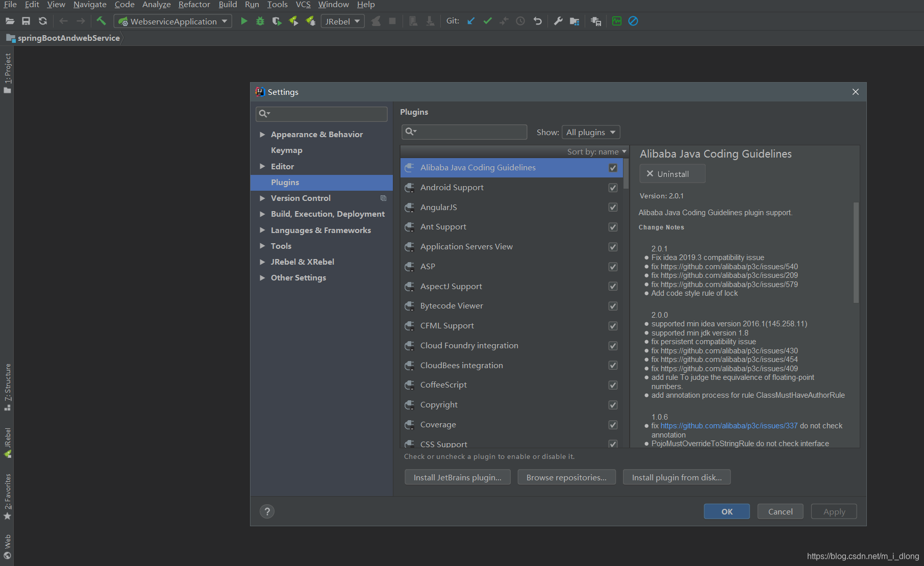924x566 pixels.
Task: Expand Build, Execution, Deployment node
Action: click(262, 214)
